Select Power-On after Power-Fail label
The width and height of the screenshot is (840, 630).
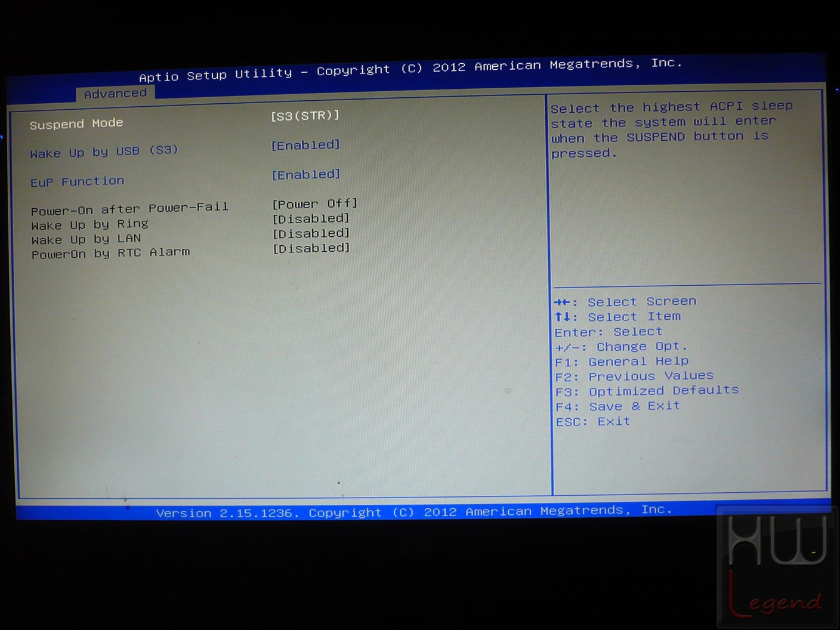pyautogui.click(x=129, y=209)
